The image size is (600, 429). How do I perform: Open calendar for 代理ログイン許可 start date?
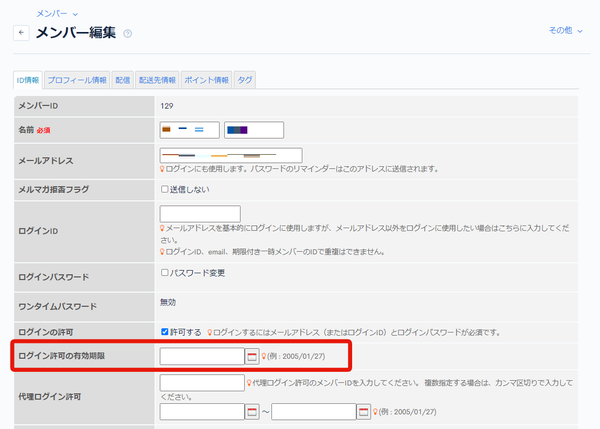pos(252,412)
